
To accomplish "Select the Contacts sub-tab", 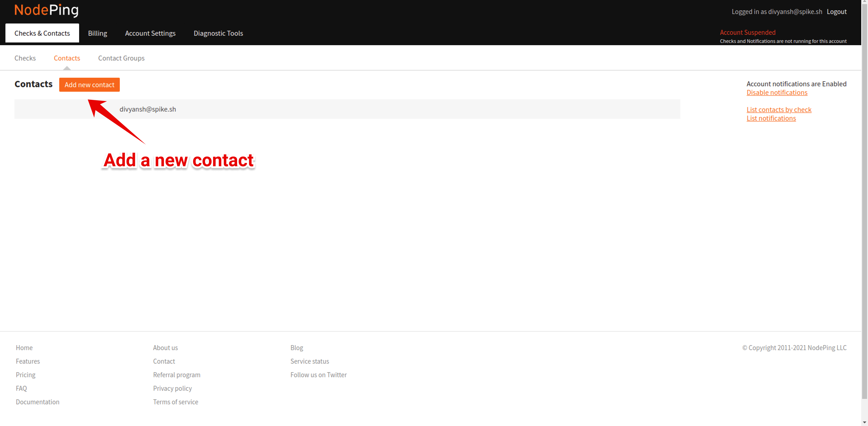I will (x=67, y=58).
